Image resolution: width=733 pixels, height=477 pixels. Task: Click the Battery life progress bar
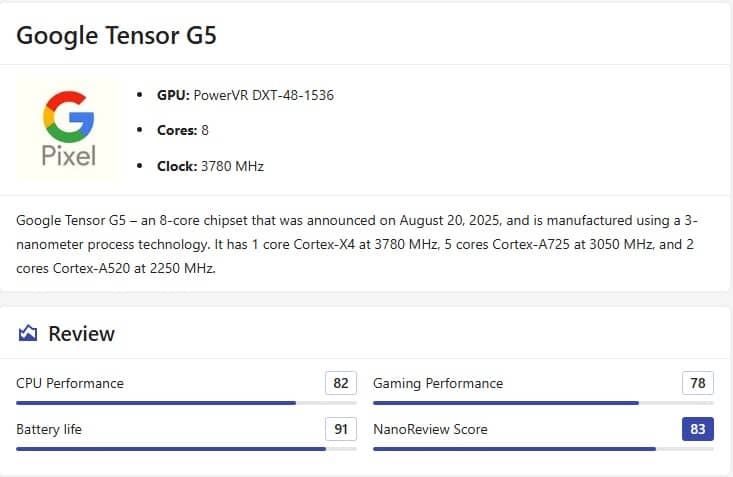pyautogui.click(x=186, y=449)
